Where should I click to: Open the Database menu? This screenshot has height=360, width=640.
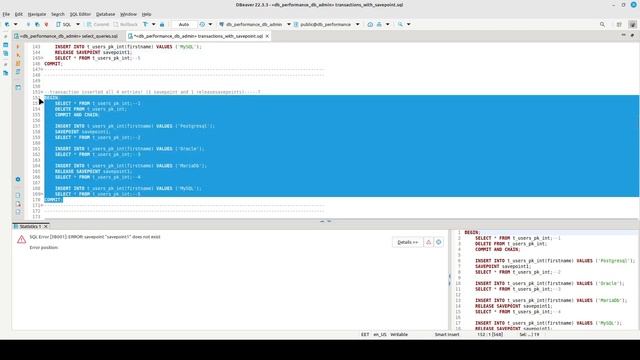(x=105, y=14)
